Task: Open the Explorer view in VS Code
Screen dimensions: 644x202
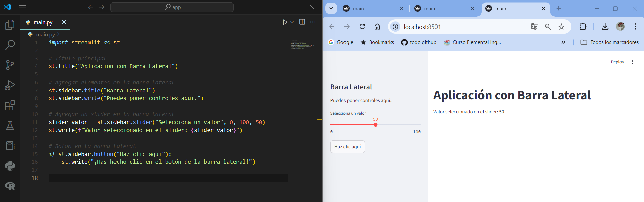Action: point(10,24)
